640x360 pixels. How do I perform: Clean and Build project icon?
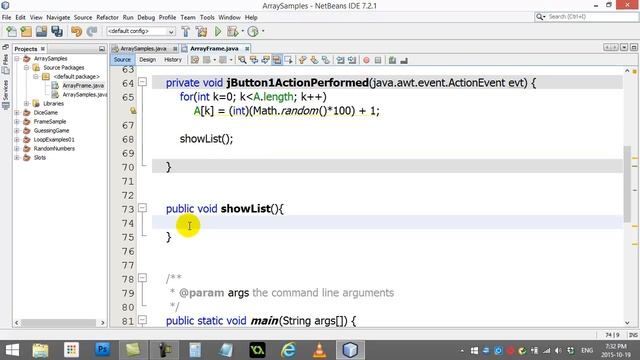[x=201, y=31]
